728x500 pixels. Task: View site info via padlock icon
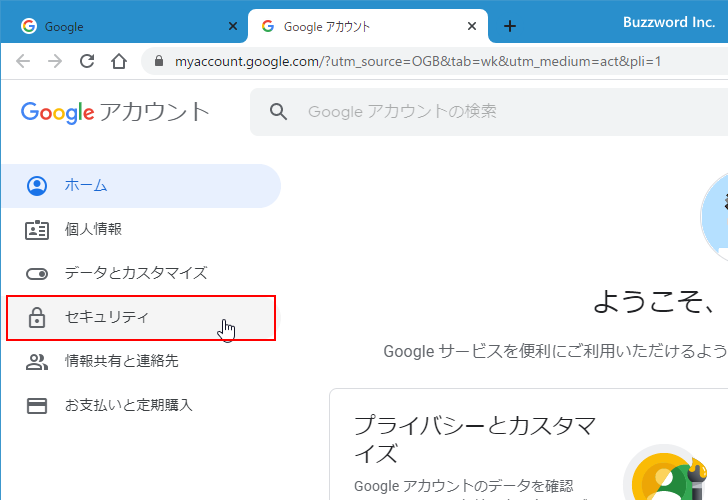point(159,61)
